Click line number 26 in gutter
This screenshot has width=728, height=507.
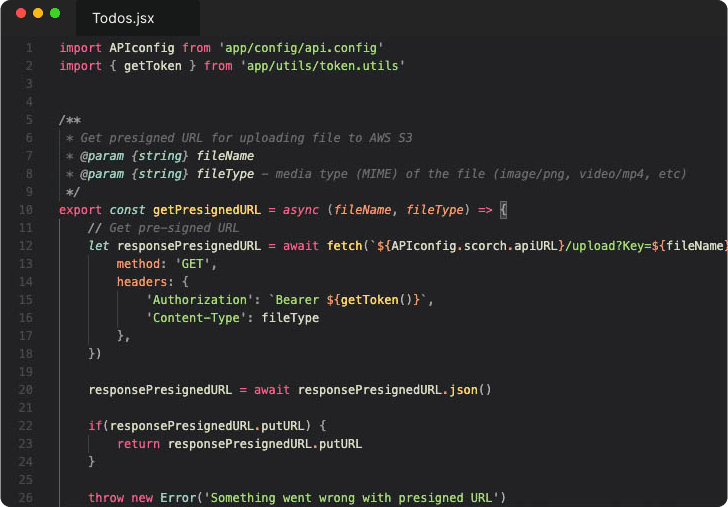tap(26, 498)
